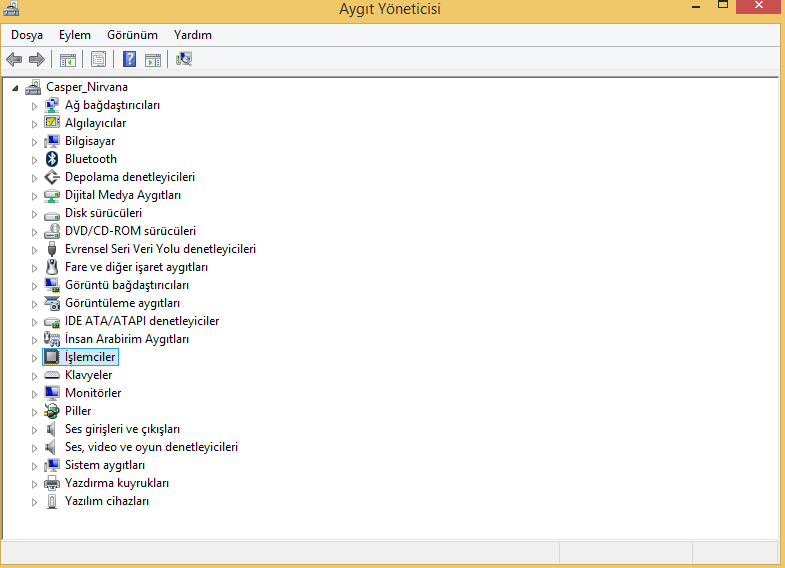Image resolution: width=785 pixels, height=568 pixels.
Task: Click the Görüntü bağdaştırıcıları display icon
Action: point(52,285)
